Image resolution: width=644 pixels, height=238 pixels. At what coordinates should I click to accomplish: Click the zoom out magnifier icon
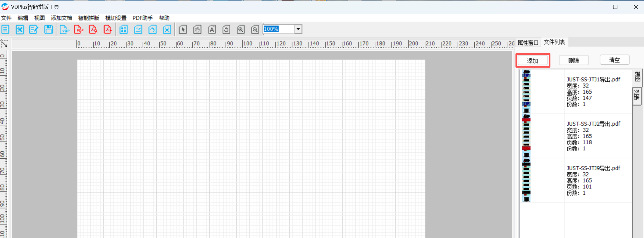pos(255,30)
